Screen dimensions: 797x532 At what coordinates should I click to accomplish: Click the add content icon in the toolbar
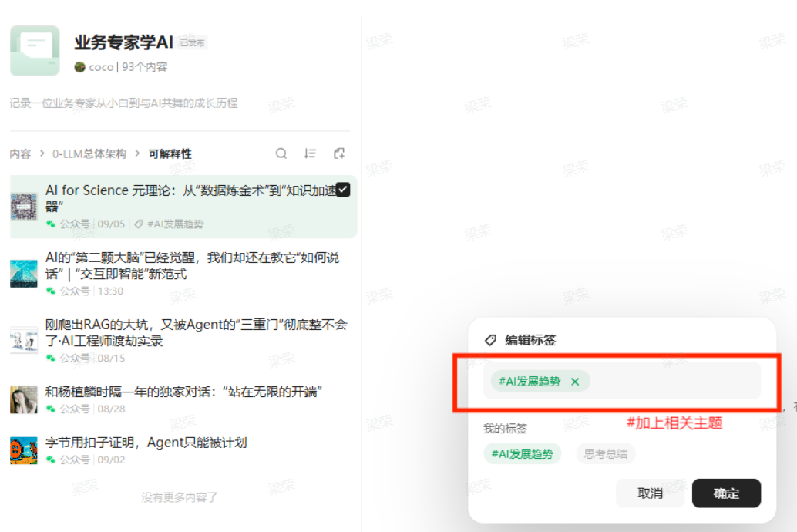[x=338, y=153]
